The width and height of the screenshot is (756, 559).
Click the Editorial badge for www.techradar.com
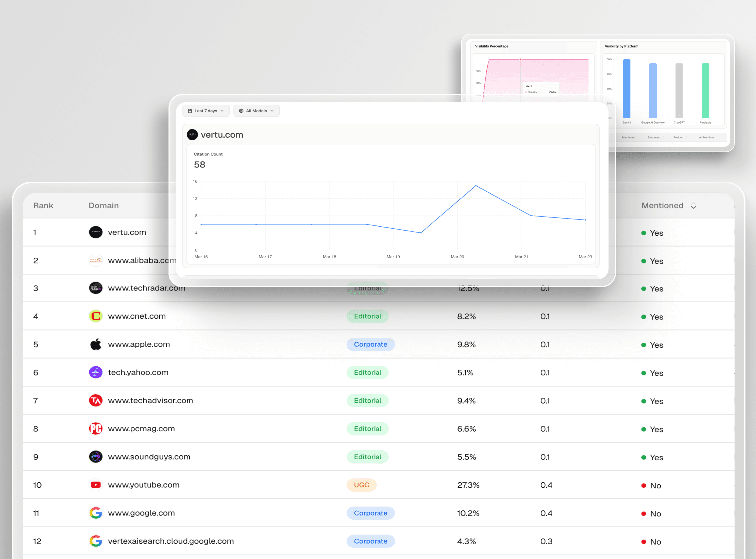(x=368, y=288)
